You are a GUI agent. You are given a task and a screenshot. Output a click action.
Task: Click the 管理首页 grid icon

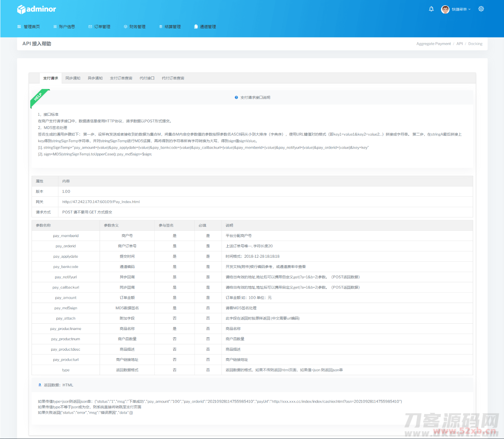pyautogui.click(x=19, y=27)
